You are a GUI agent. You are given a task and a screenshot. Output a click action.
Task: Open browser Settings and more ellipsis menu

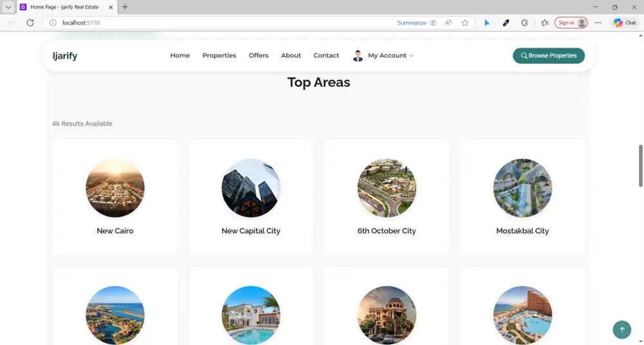[598, 23]
